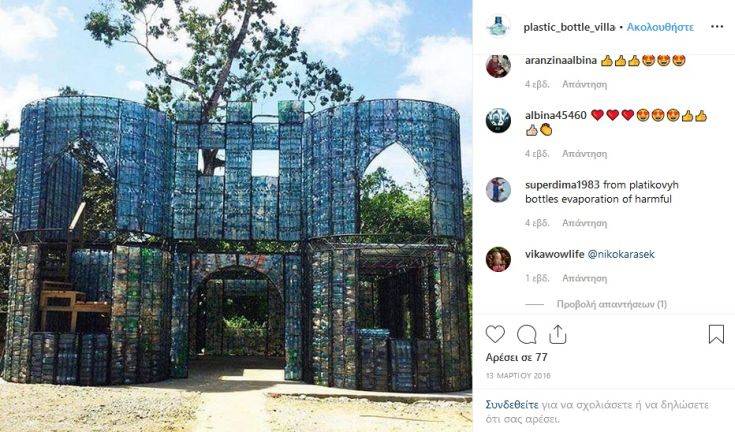Open vikawowlife's avatar

tap(498, 259)
